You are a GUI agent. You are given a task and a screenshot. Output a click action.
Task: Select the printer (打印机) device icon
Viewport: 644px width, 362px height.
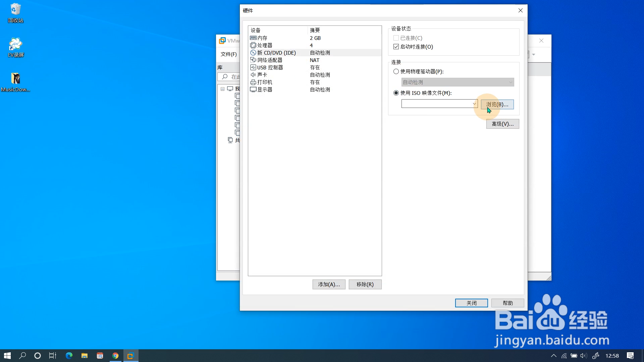tap(253, 82)
